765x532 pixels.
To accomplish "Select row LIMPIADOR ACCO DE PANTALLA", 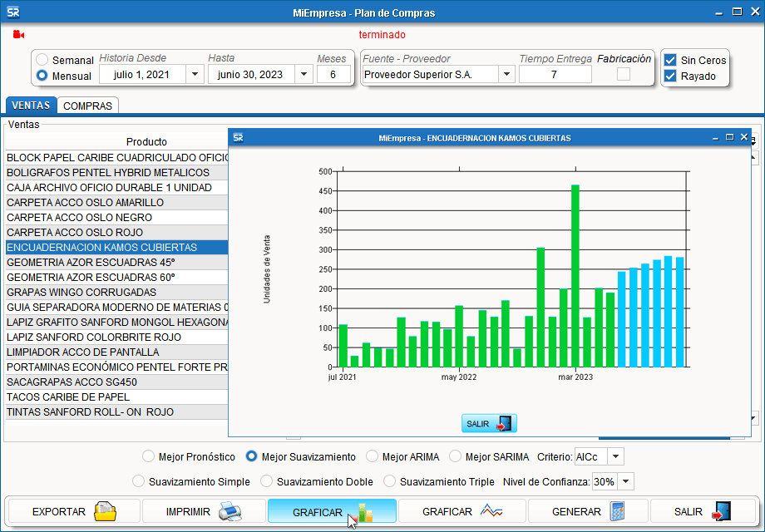I will (x=116, y=352).
